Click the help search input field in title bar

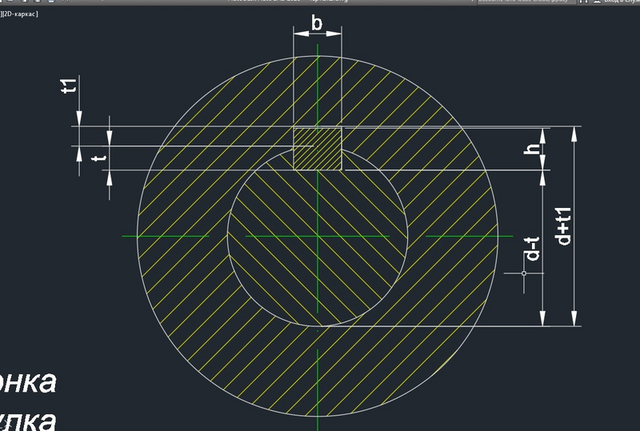coord(527,1)
